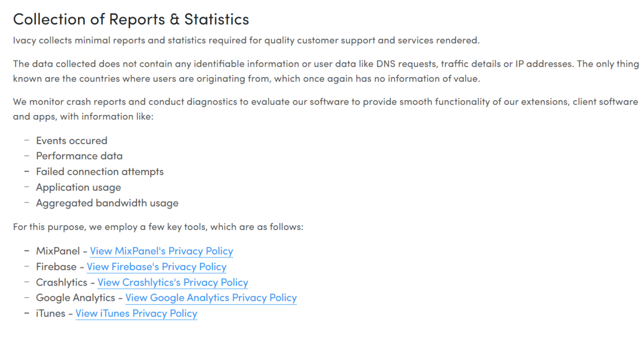Open the View Firebase's Privacy Policy link

click(157, 267)
